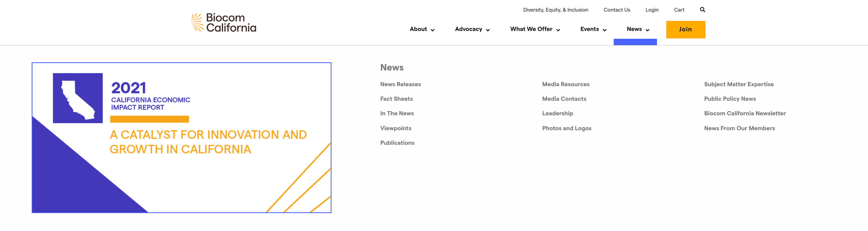Open Biocom California Newsletter link
868x231 pixels.
pos(745,113)
